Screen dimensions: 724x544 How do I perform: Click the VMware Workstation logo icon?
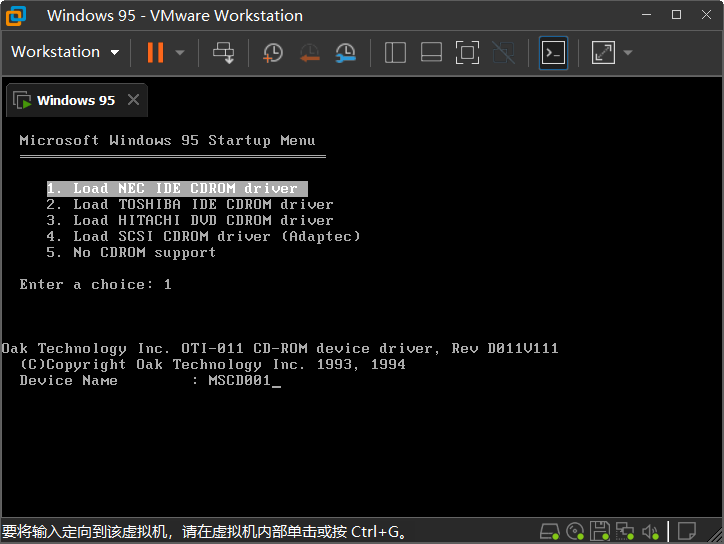(16, 16)
